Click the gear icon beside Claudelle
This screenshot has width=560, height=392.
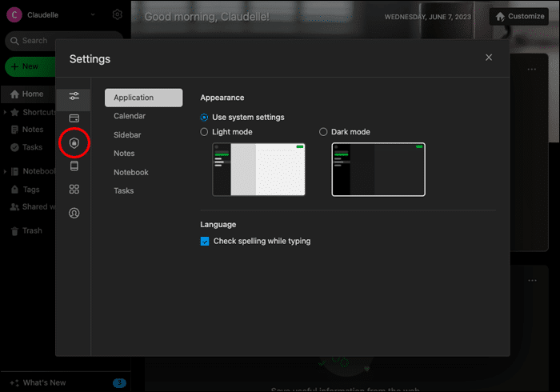(x=117, y=14)
